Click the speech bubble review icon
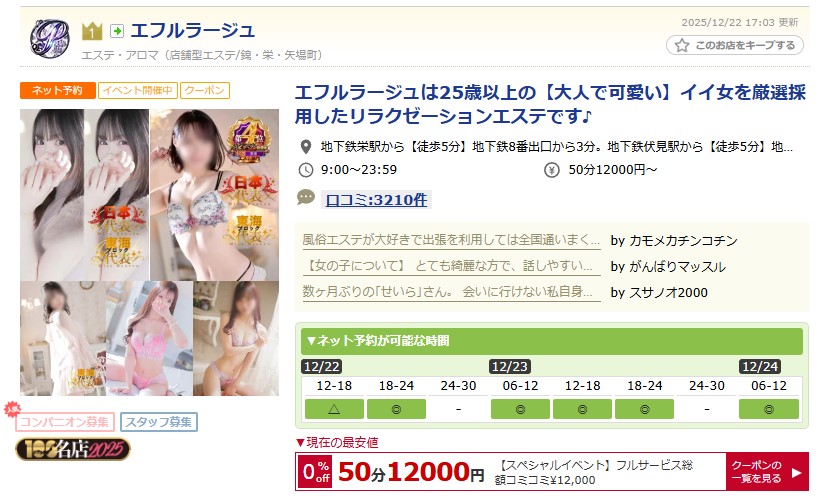The height and width of the screenshot is (499, 831). tap(306, 198)
